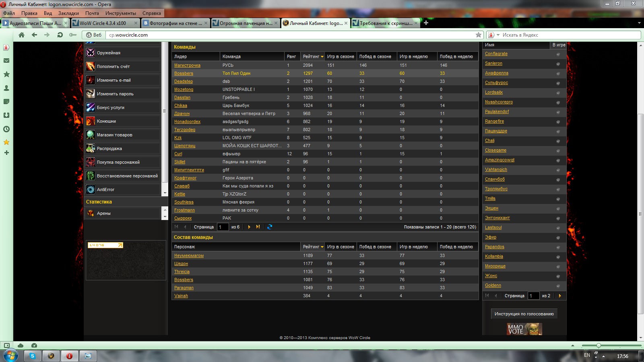
Task: Go to next page of voting names list
Action: click(560, 296)
